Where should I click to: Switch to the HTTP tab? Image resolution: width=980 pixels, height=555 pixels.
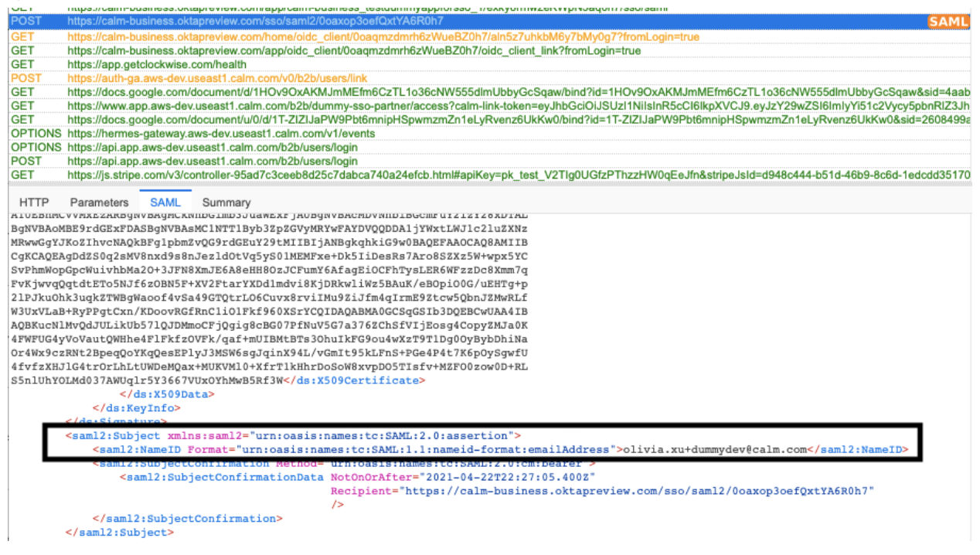[34, 203]
